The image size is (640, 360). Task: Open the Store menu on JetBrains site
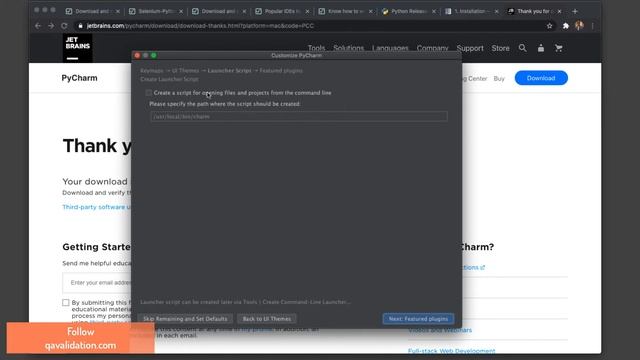[x=500, y=48]
